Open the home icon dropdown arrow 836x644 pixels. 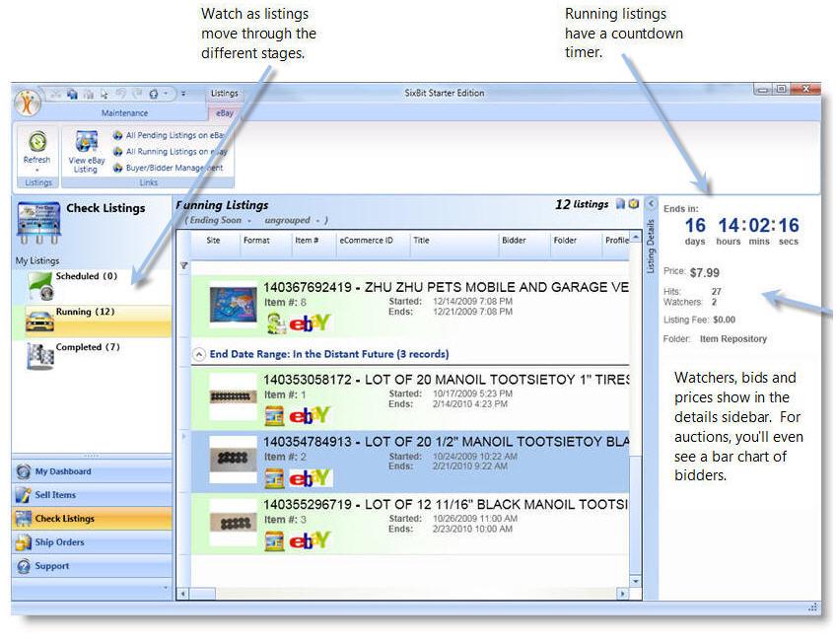[x=166, y=94]
